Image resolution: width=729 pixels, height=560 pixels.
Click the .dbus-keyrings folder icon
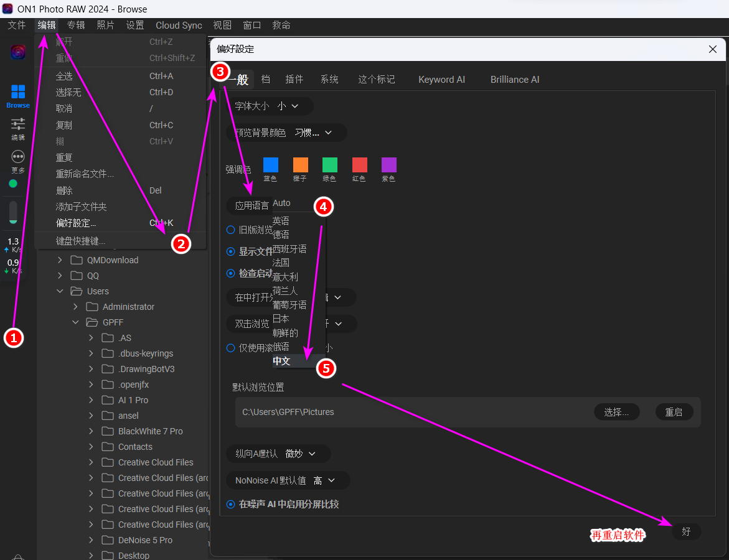108,353
